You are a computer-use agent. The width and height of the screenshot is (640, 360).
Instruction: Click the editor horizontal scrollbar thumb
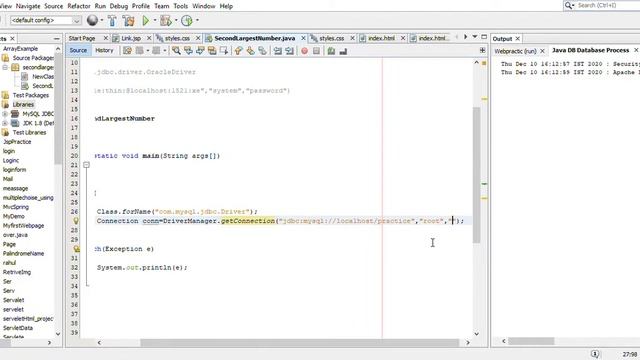(x=300, y=343)
